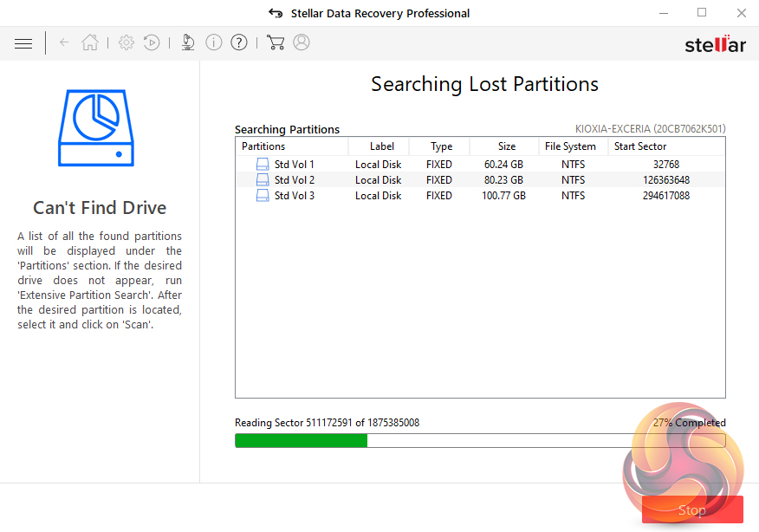Viewport: 759px width, 532px height.
Task: Click the information icon
Action: click(x=214, y=42)
